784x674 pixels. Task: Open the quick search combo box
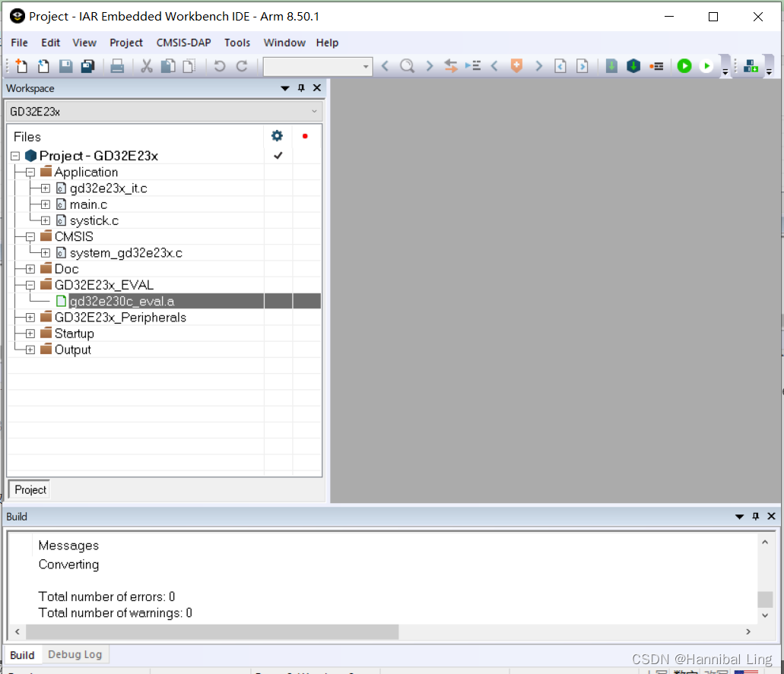click(318, 66)
